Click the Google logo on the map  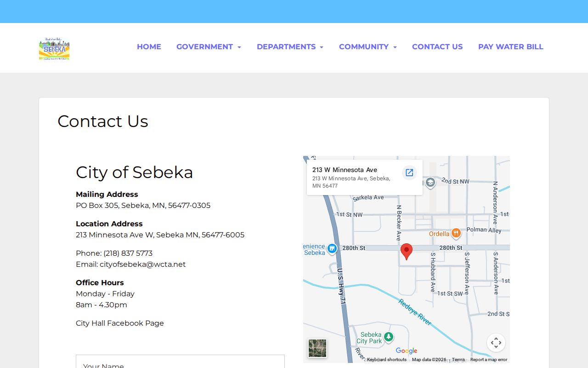coord(407,351)
